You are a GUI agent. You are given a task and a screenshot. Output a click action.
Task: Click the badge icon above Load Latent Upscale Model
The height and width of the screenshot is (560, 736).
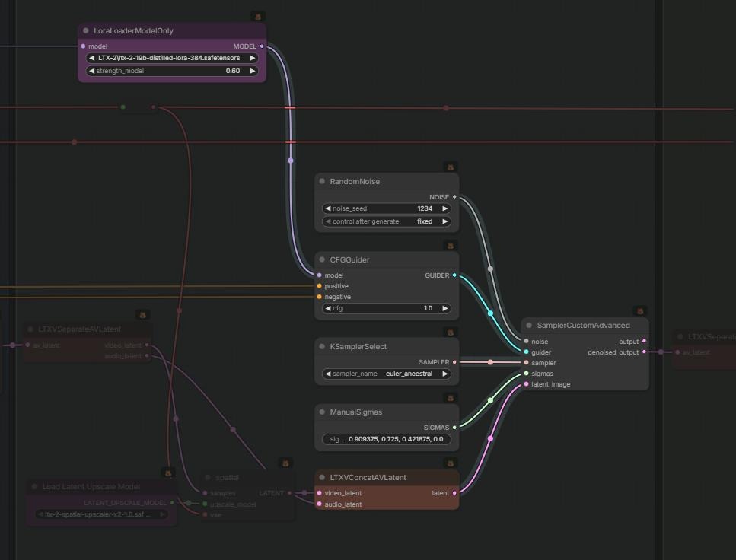point(168,473)
